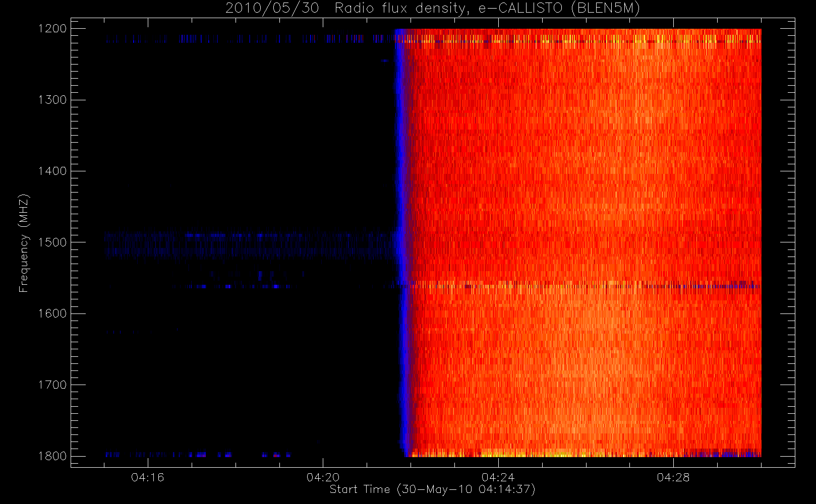
Task: Select the 1800 frequency axis label
Action: coord(52,456)
